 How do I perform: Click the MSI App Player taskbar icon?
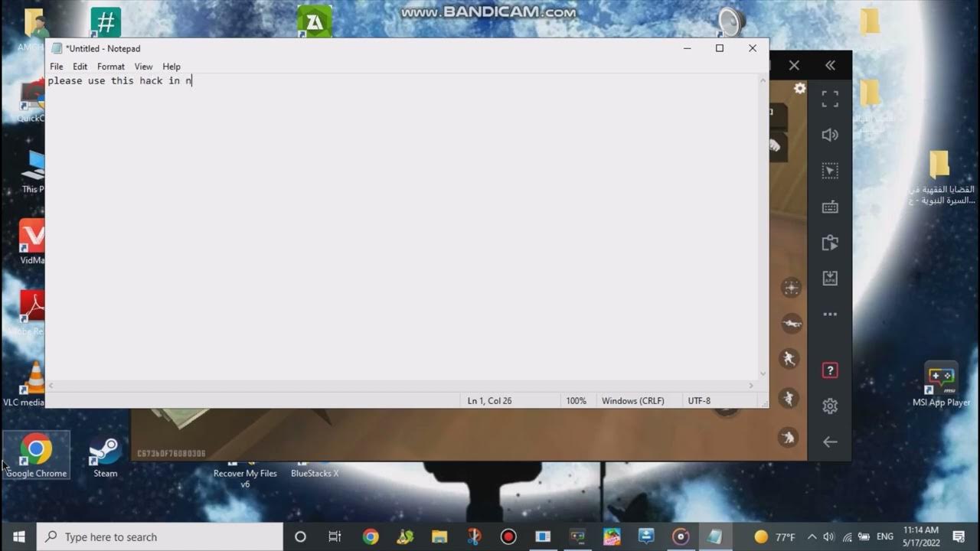click(577, 536)
